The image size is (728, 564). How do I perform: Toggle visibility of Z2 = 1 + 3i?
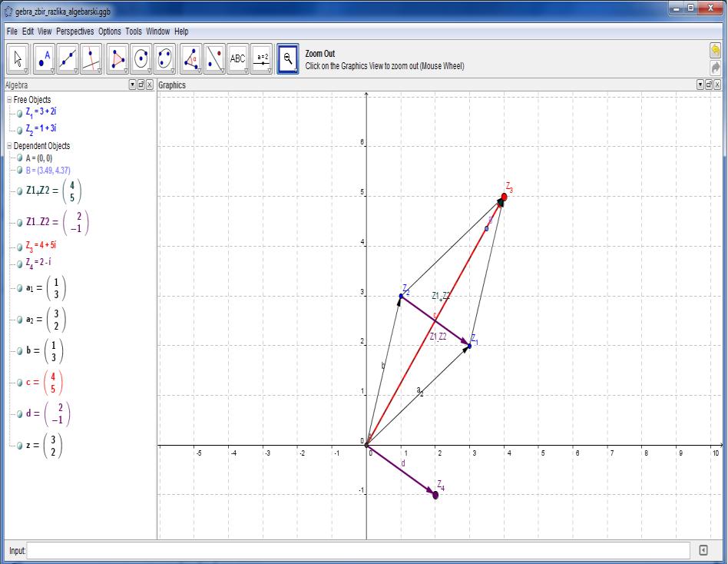pyautogui.click(x=19, y=130)
